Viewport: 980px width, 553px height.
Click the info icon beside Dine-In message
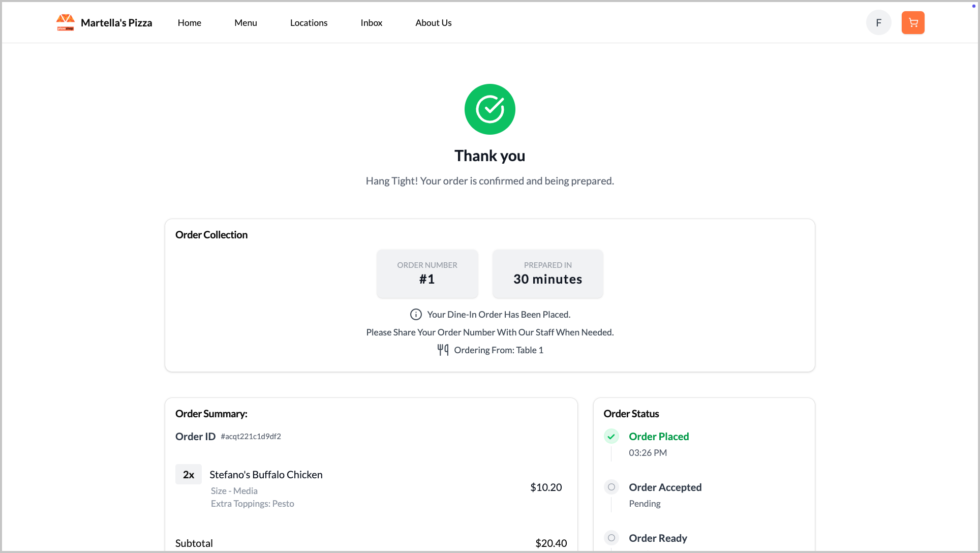pos(416,315)
